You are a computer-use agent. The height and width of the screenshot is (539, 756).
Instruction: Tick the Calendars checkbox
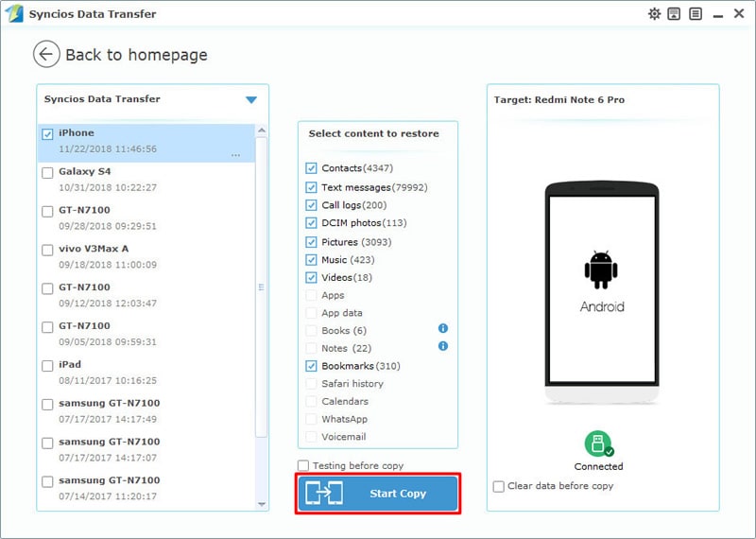311,401
